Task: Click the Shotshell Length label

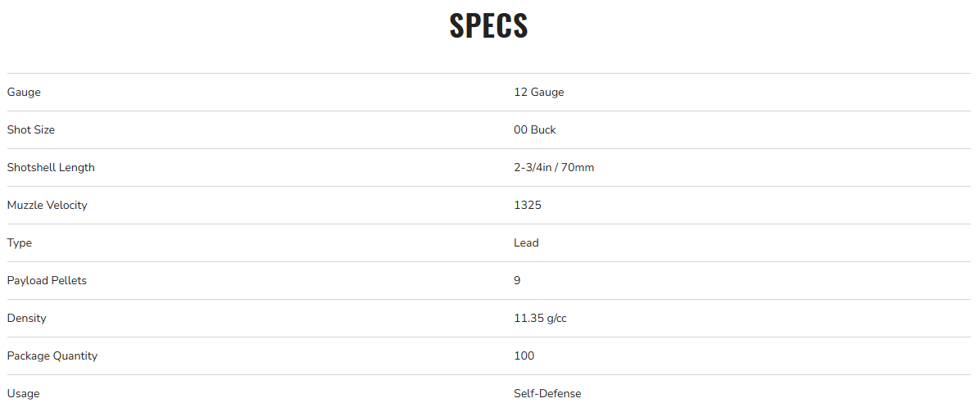Action: (51, 168)
